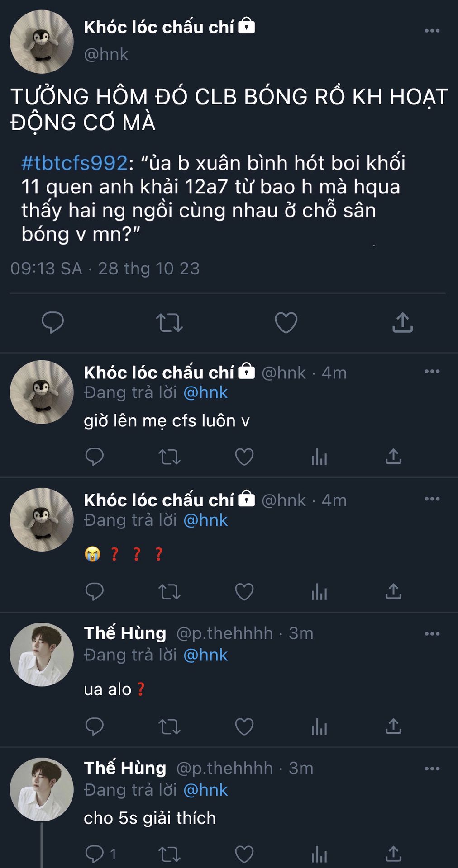Open more options on "giờ lên mẹ cfs" reply
The height and width of the screenshot is (868, 458).
click(x=432, y=372)
